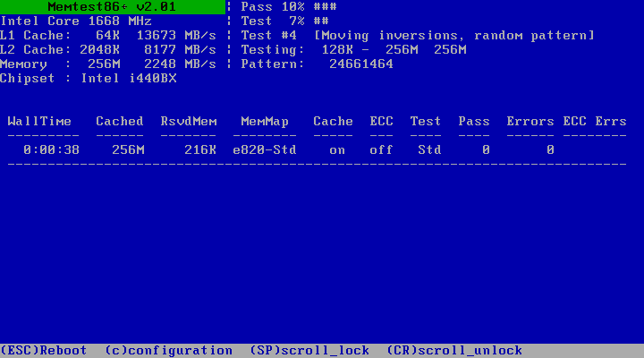The width and height of the screenshot is (644, 358).
Task: Open the (c)configuration option
Action: (169, 351)
